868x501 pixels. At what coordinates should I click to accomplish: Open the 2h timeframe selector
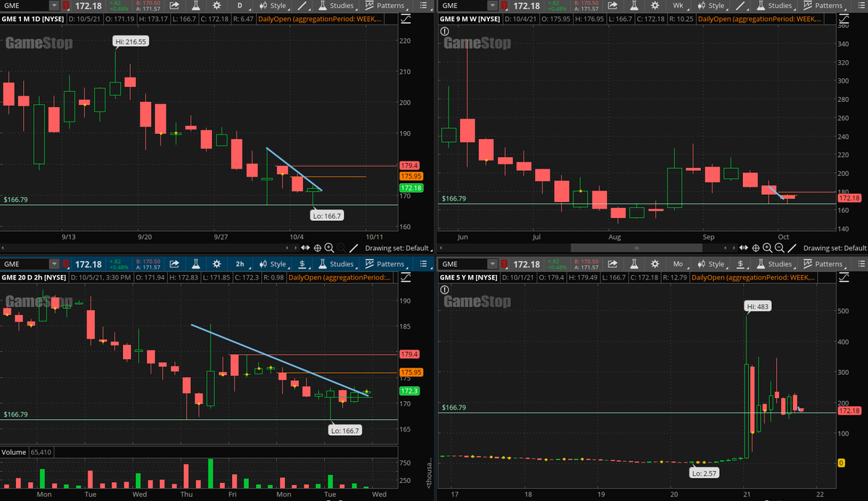[x=239, y=264]
